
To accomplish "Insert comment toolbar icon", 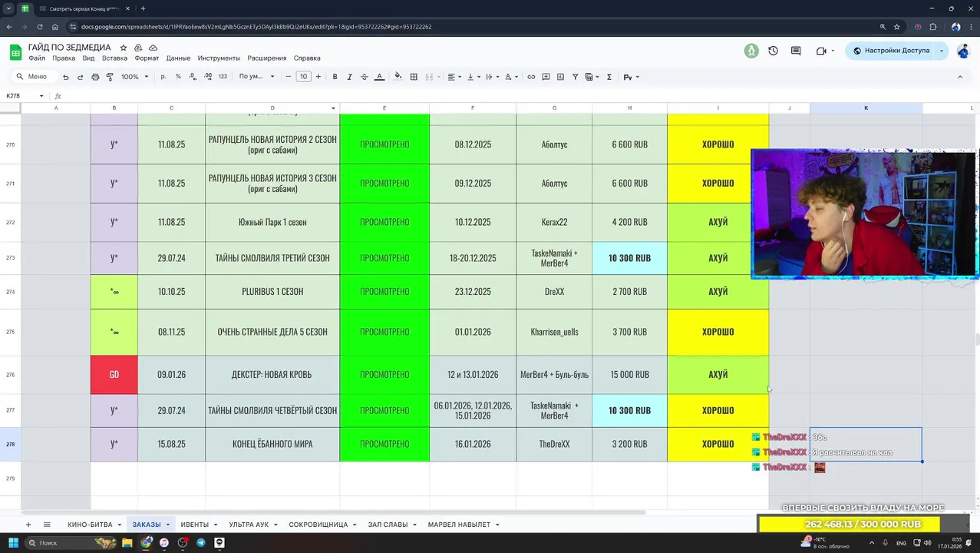I will point(546,77).
